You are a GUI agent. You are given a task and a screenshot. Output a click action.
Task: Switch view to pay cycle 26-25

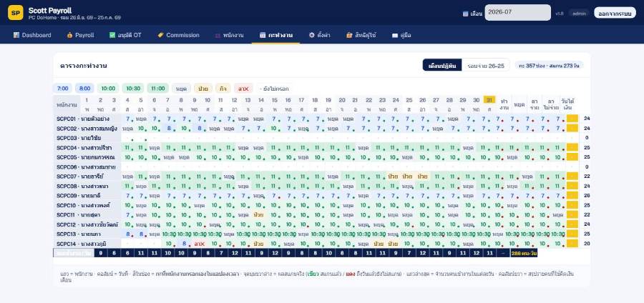(485, 65)
